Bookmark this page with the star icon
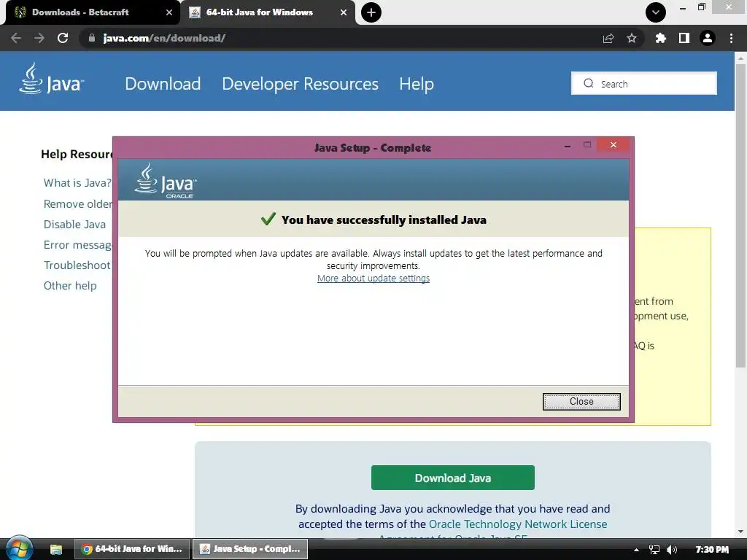The image size is (747, 560). pyautogui.click(x=632, y=38)
